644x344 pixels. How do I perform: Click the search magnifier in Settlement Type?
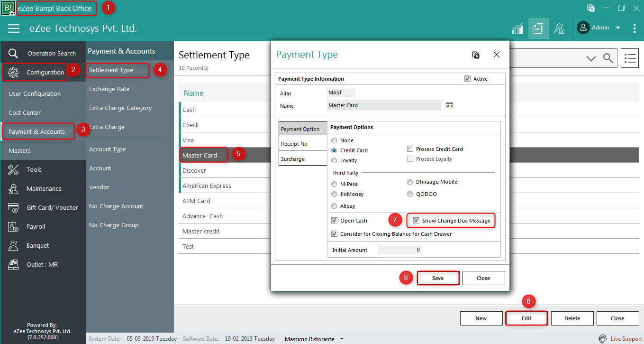point(608,58)
